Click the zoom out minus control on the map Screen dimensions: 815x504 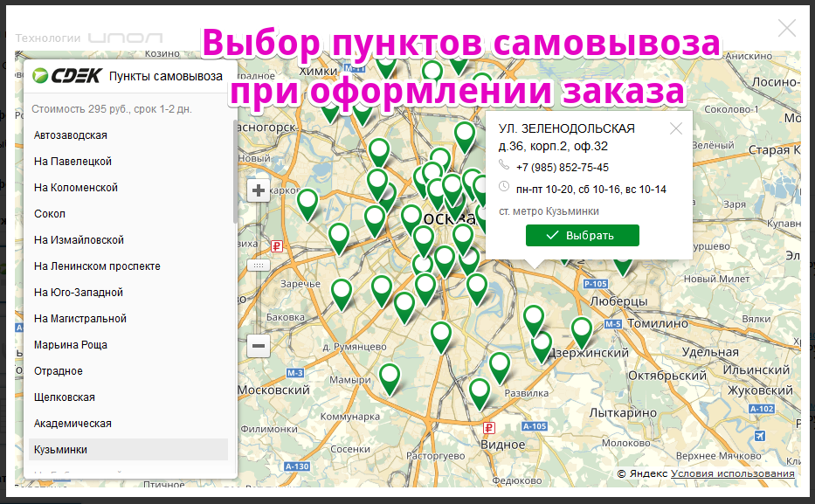pos(258,346)
